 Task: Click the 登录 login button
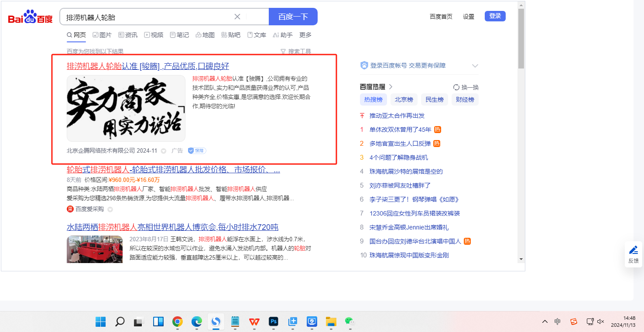point(495,16)
